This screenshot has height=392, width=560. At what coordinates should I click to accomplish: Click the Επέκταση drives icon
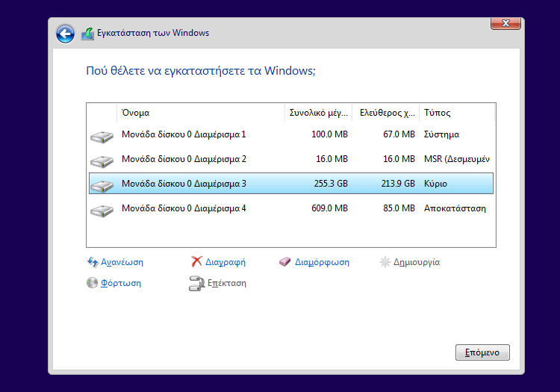pos(196,283)
